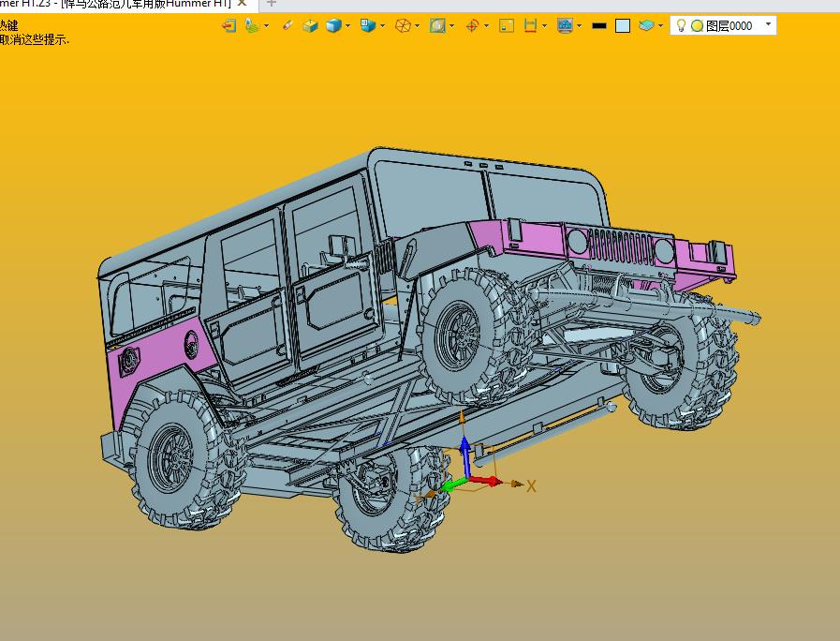This screenshot has height=641, width=840.
Task: Click the green Y axis of the triad
Action: pyautogui.click(x=454, y=485)
